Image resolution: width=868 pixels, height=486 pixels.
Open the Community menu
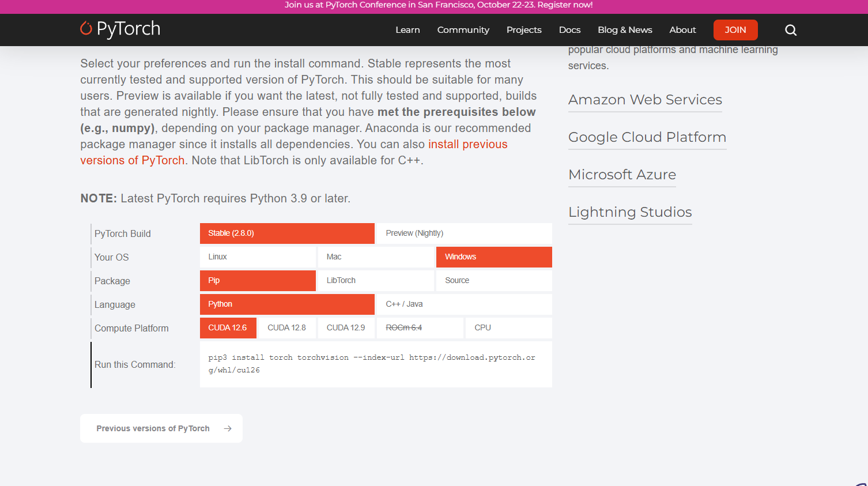tap(463, 30)
